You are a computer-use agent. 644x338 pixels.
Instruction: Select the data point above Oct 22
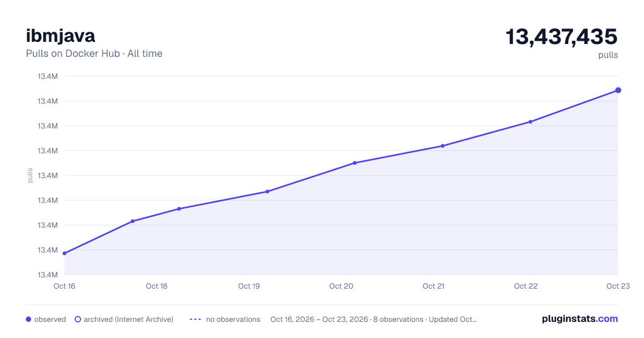530,122
